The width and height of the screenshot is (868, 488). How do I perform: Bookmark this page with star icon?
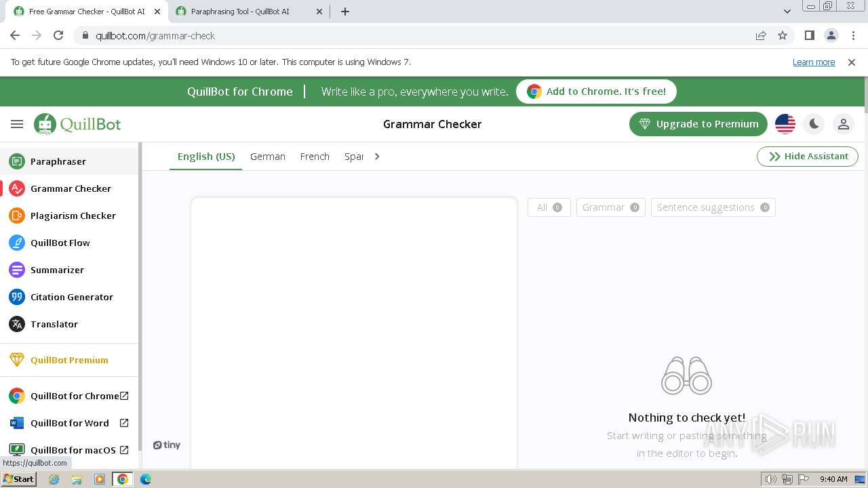coord(783,36)
